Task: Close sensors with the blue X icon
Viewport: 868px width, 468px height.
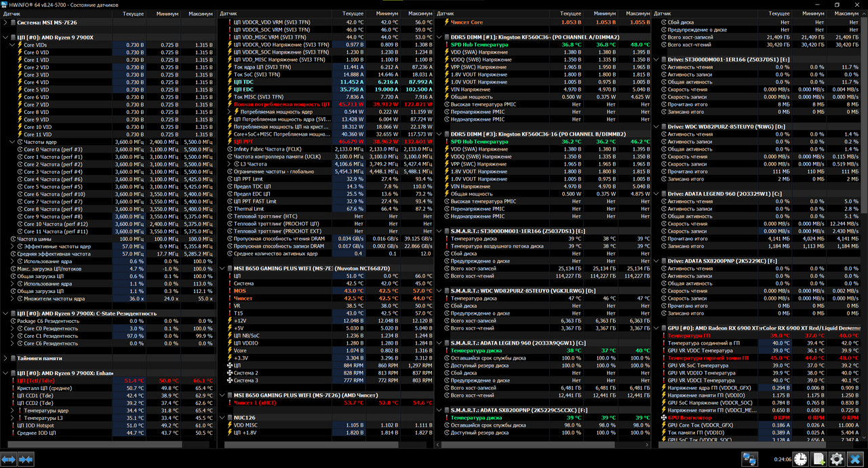Action: click(855, 459)
